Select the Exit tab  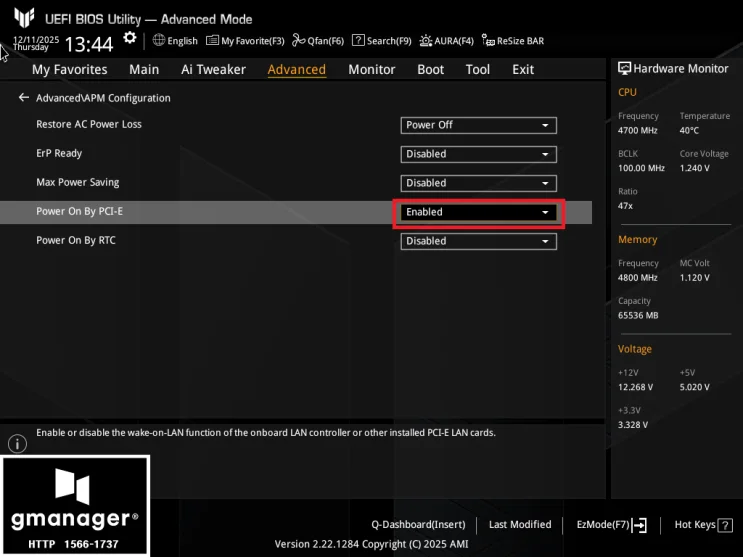[x=523, y=70]
